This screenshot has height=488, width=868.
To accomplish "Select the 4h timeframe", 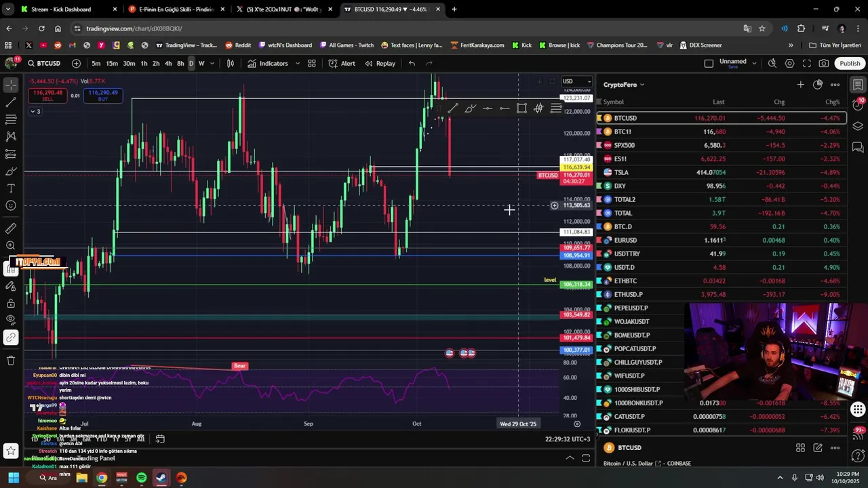I will 168,63.
